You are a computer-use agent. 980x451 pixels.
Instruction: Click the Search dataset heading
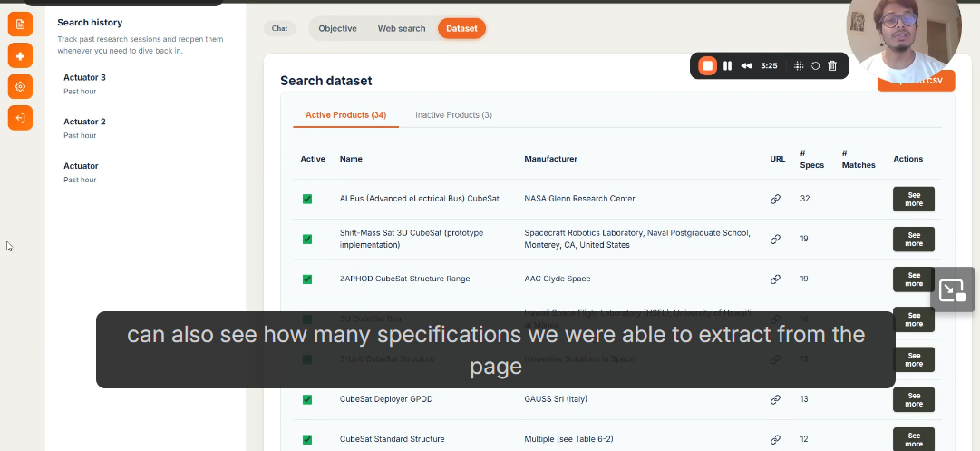325,81
